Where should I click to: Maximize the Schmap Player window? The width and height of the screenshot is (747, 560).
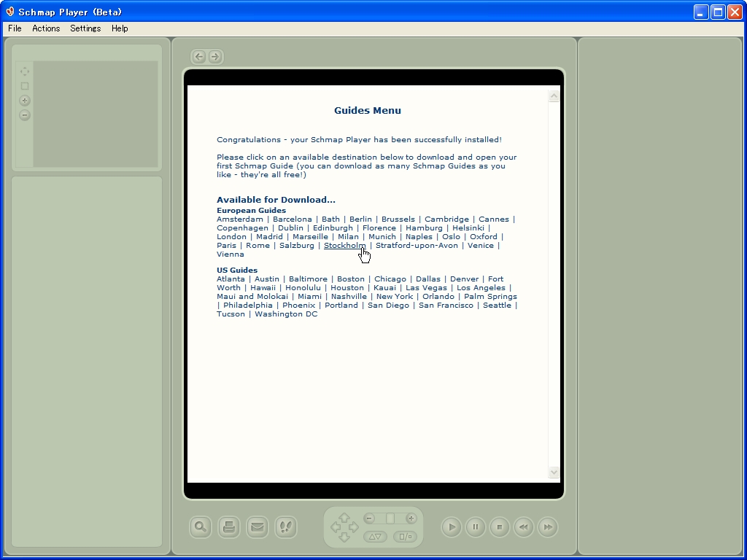(718, 12)
